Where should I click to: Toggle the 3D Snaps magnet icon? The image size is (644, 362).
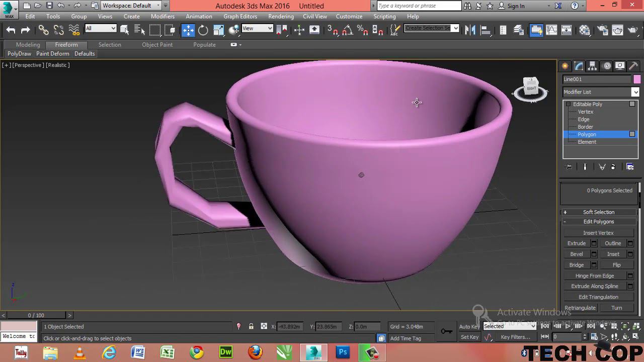[333, 30]
